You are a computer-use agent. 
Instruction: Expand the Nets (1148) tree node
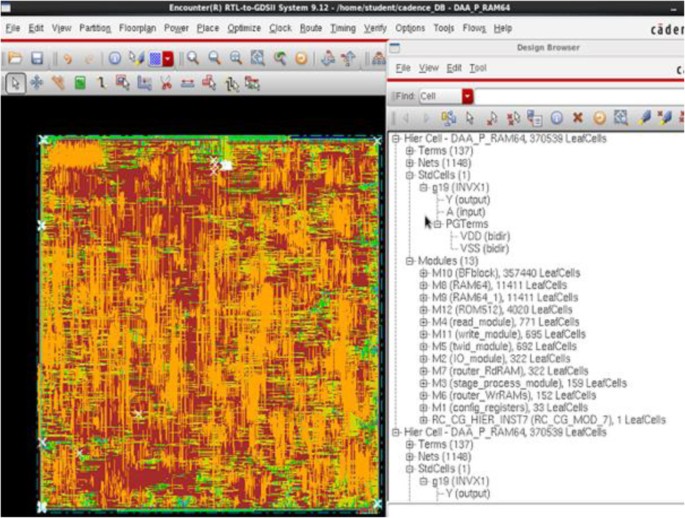point(409,162)
